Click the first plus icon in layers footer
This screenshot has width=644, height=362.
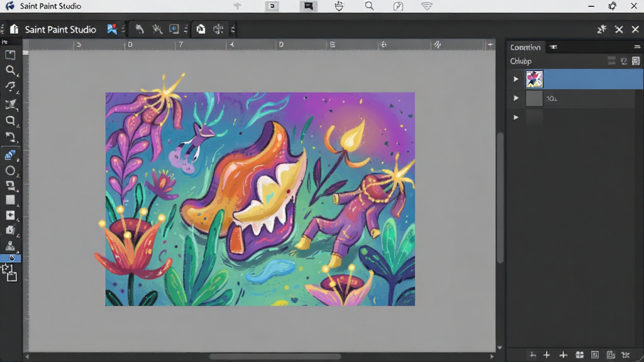533,354
